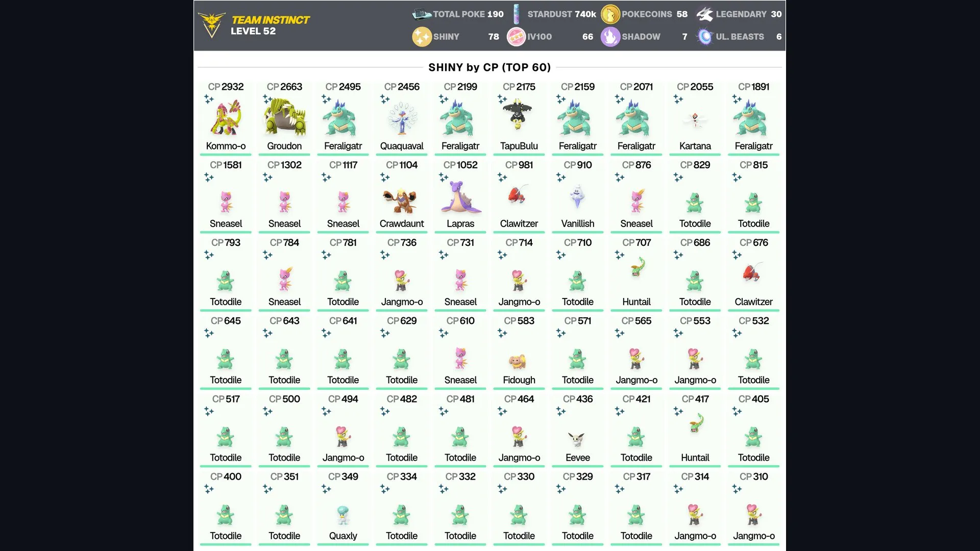Image resolution: width=980 pixels, height=551 pixels.
Task: Click the "Kartana" name label
Action: [695, 146]
